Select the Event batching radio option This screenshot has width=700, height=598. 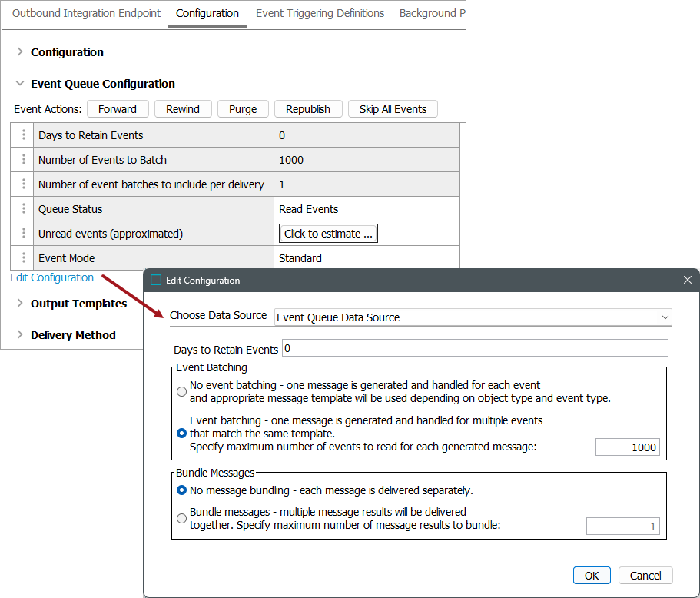click(x=181, y=434)
